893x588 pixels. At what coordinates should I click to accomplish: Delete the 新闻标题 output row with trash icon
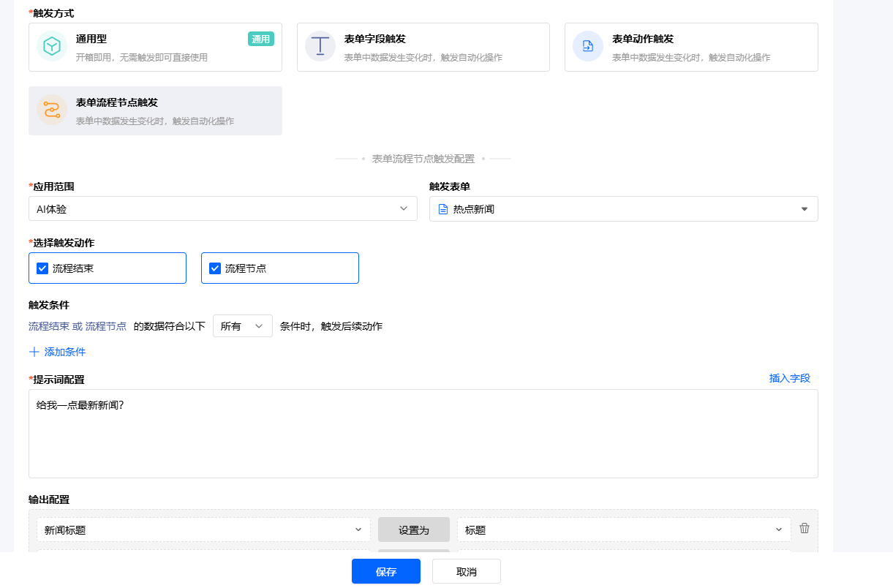click(x=805, y=529)
